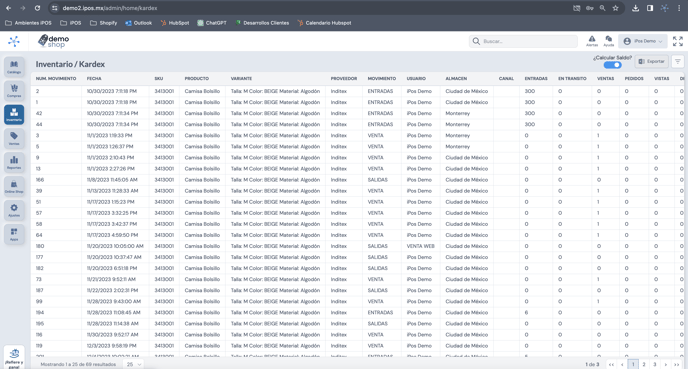
Task: Click the iPos browser extension icon
Action: (664, 8)
